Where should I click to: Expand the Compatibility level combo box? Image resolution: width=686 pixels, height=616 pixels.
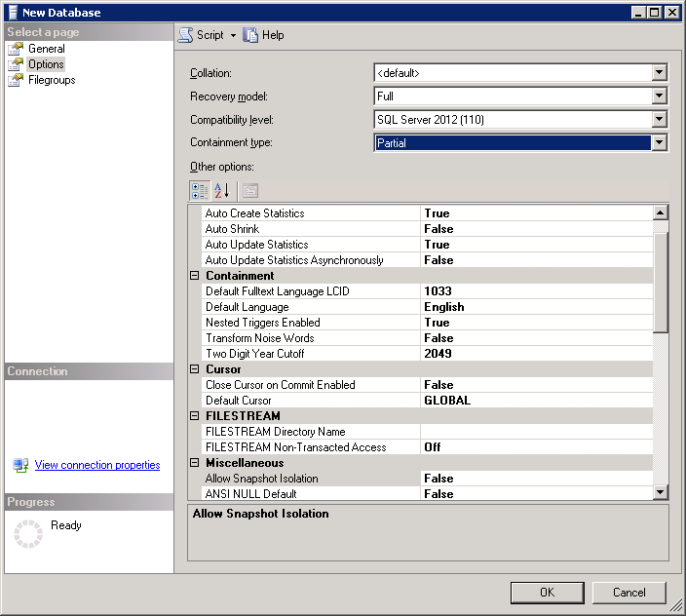[660, 120]
